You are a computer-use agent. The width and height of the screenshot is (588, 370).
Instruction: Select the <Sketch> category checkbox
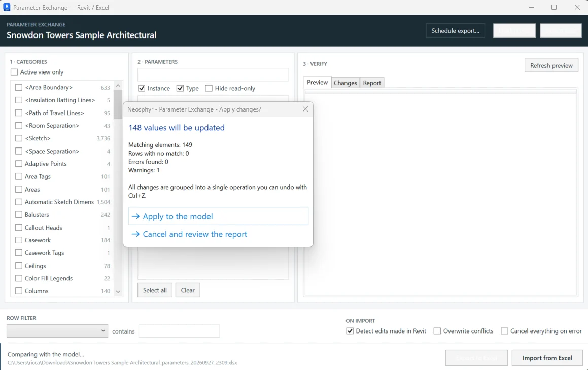point(19,138)
